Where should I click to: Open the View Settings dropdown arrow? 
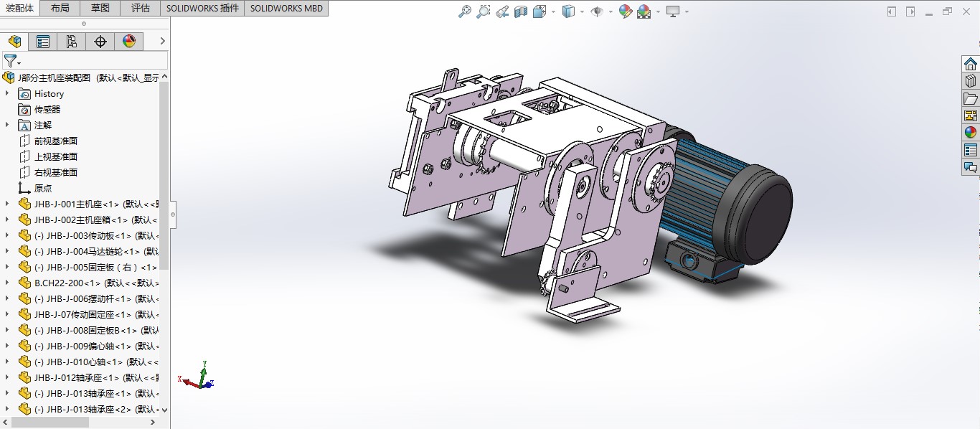(687, 11)
